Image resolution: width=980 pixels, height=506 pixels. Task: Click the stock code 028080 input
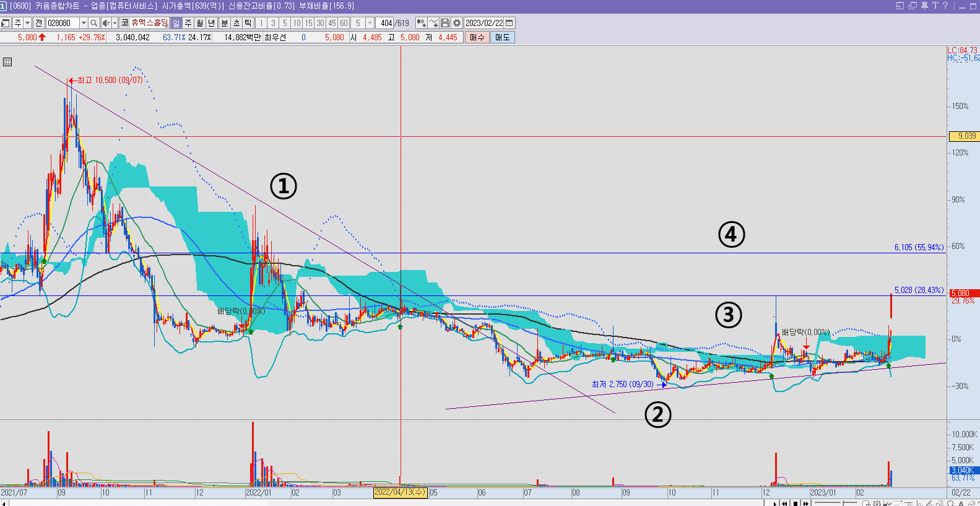pos(63,23)
